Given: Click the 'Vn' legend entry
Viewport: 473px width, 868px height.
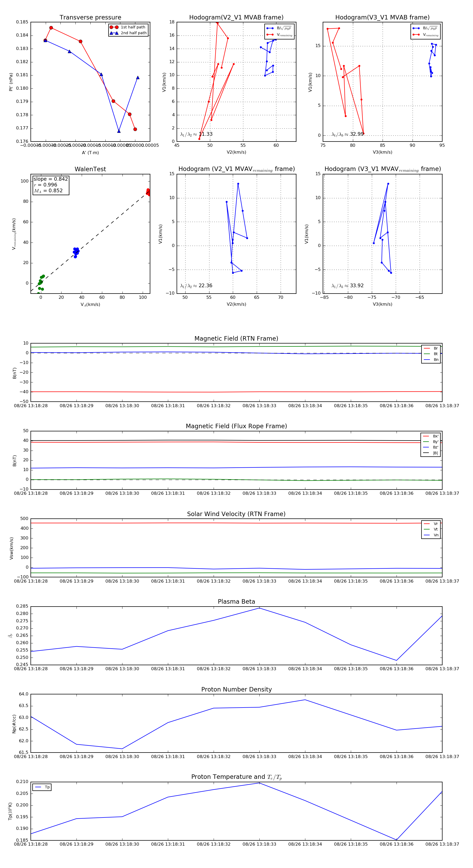Looking at the screenshot, I should [431, 535].
